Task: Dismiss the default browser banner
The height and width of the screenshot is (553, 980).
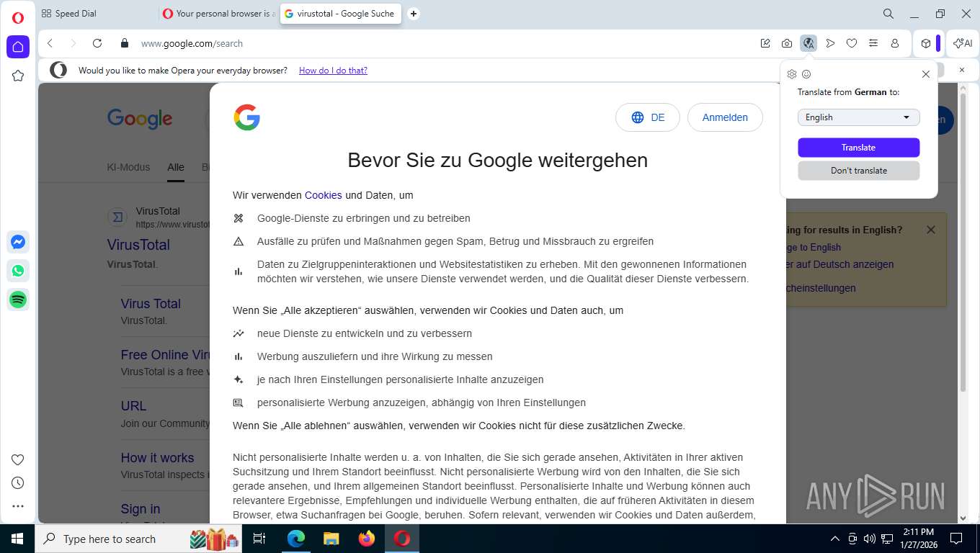Action: (961, 70)
